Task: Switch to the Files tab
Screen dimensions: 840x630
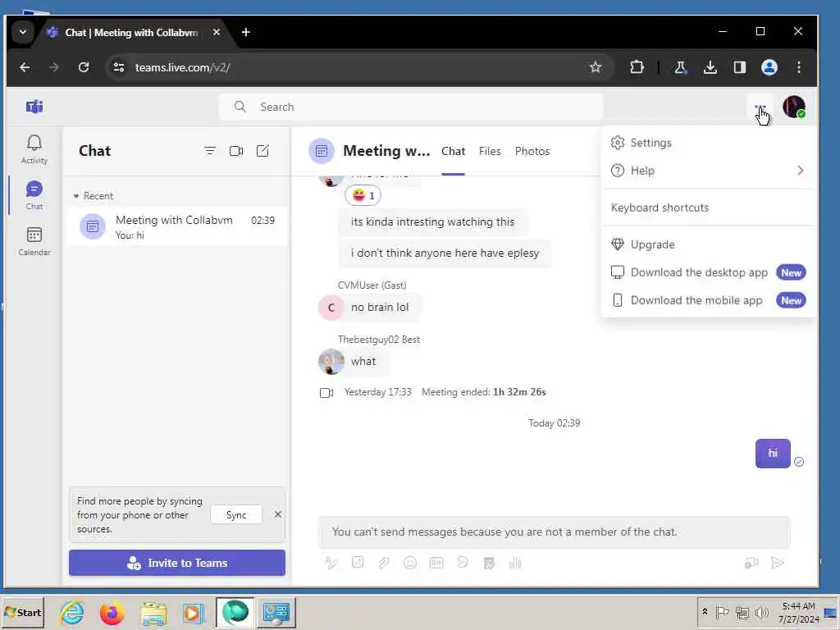Action: pos(490,151)
